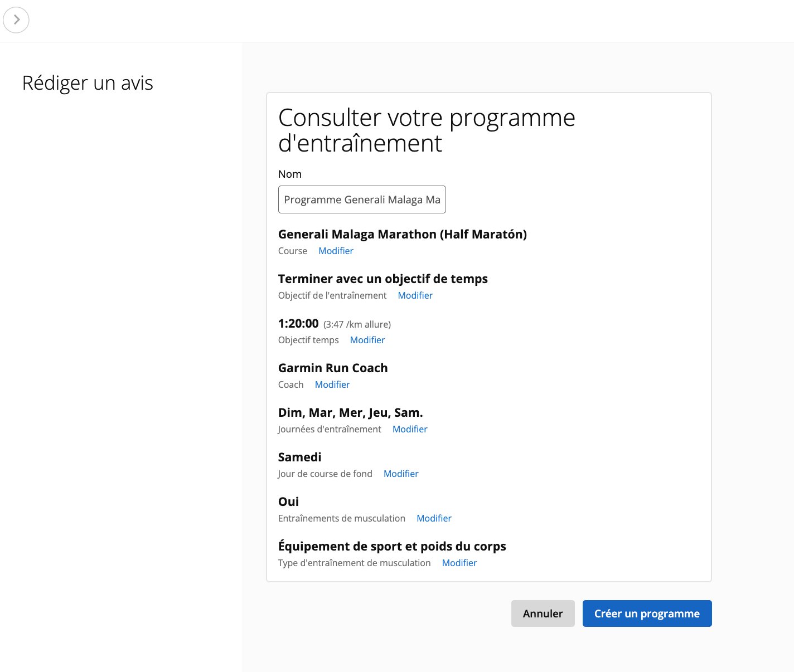Click the Consulter votre programme d'entraînement heading
The height and width of the screenshot is (672, 794).
427,130
